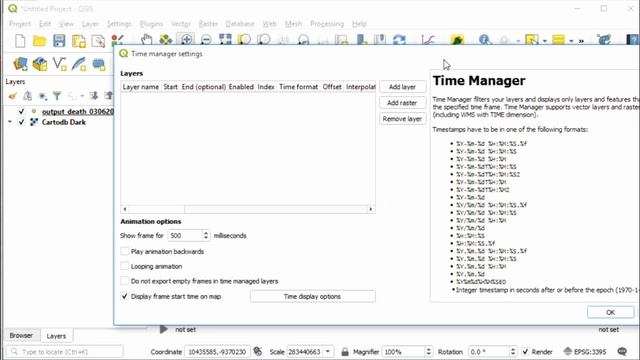Select the Pan Map hand tool
The width and height of the screenshot is (640, 360).
click(146, 40)
